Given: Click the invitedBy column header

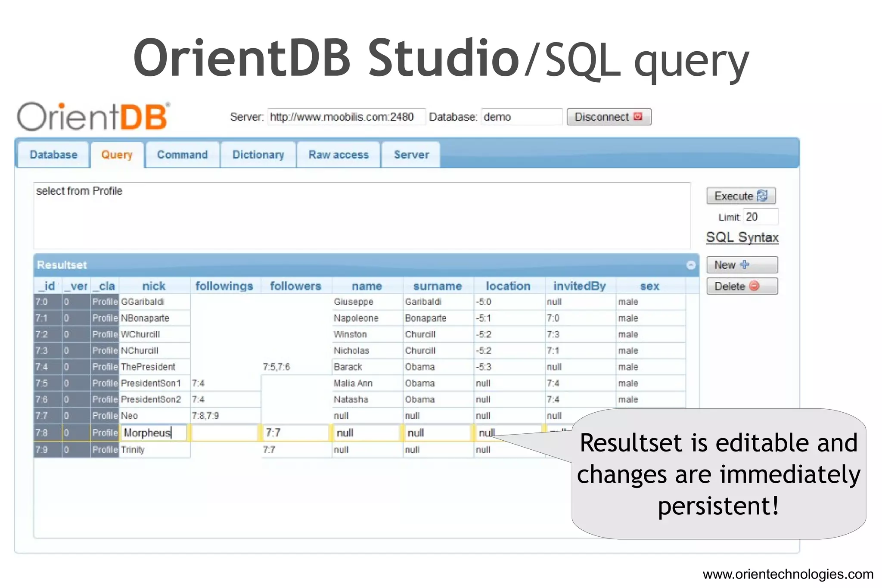Looking at the screenshot, I should [x=580, y=286].
